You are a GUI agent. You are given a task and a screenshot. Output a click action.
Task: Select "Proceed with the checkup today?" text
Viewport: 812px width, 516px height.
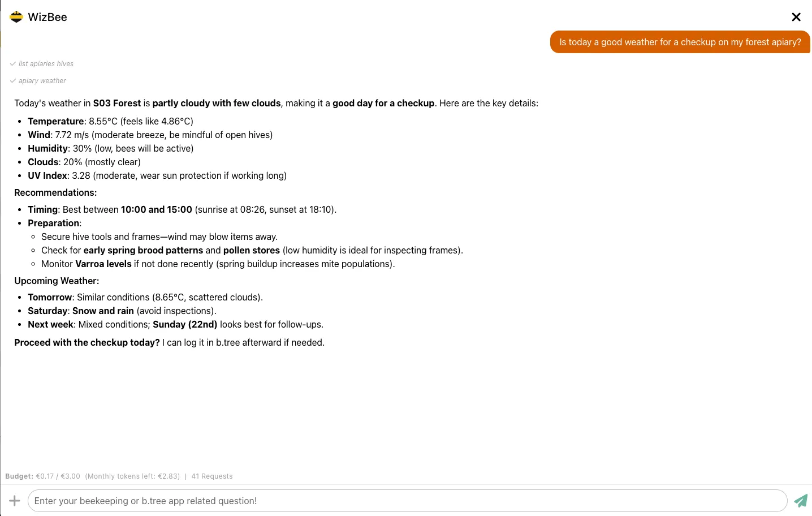click(x=87, y=342)
